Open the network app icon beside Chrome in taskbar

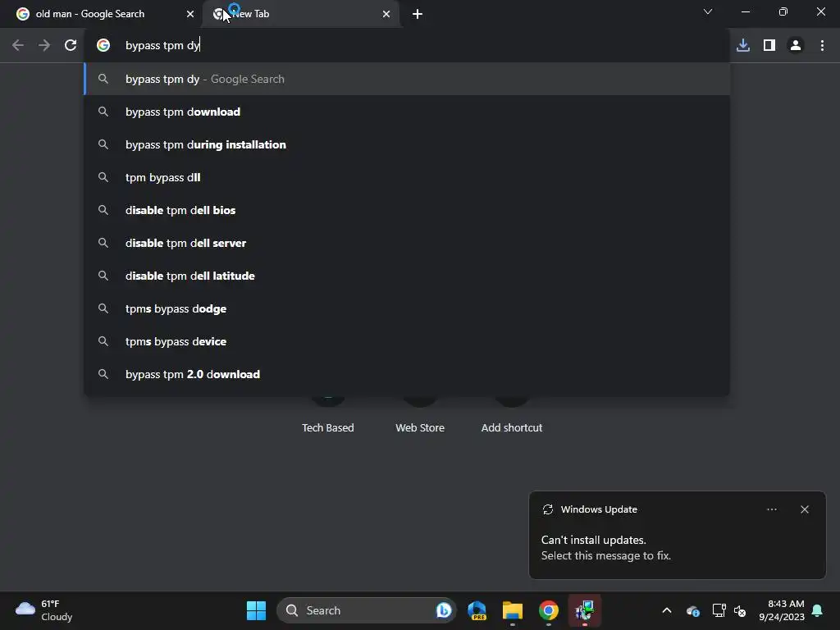584,610
